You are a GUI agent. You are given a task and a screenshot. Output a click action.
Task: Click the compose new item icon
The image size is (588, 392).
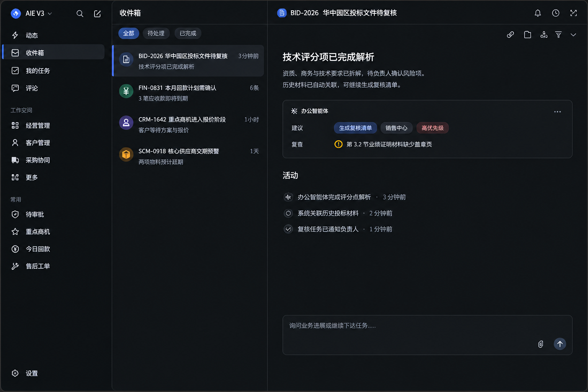97,14
